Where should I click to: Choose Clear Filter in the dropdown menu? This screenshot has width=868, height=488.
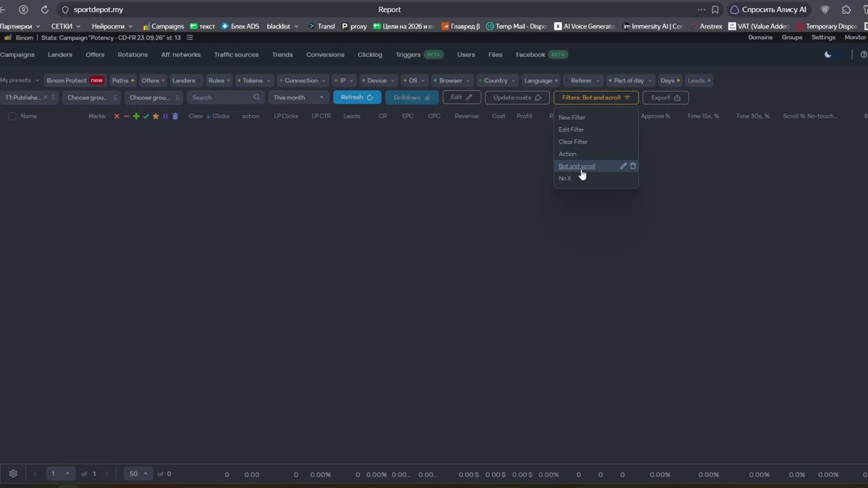(x=573, y=142)
